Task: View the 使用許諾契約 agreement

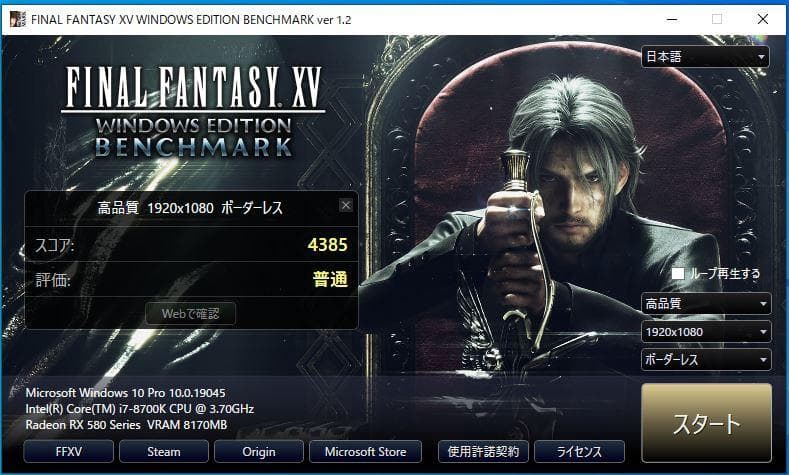Action: [x=483, y=452]
